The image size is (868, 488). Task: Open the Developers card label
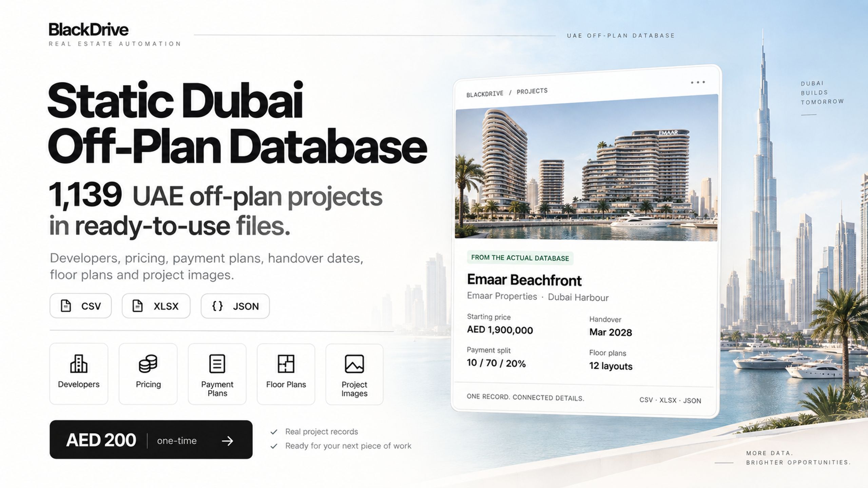click(79, 384)
